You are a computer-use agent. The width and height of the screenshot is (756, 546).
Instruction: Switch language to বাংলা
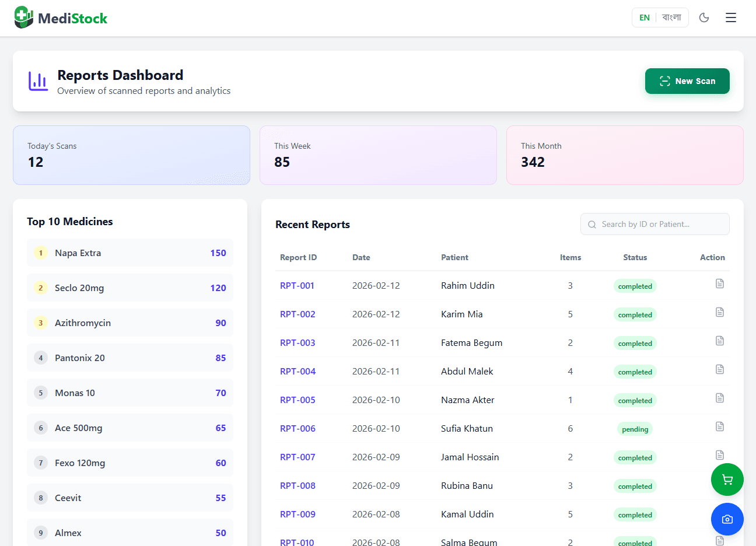(x=671, y=17)
